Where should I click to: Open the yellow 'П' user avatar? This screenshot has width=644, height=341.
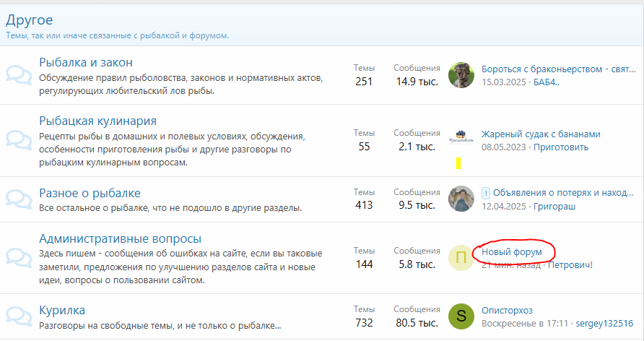click(461, 258)
